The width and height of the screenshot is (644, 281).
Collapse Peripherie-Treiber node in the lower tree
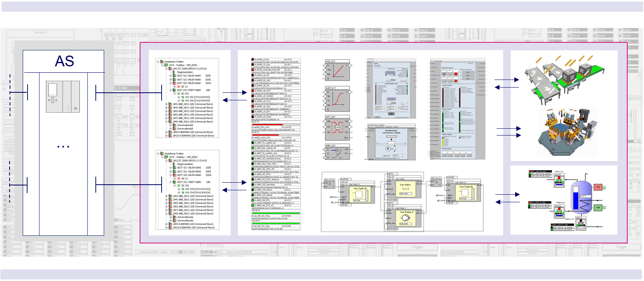point(158,153)
